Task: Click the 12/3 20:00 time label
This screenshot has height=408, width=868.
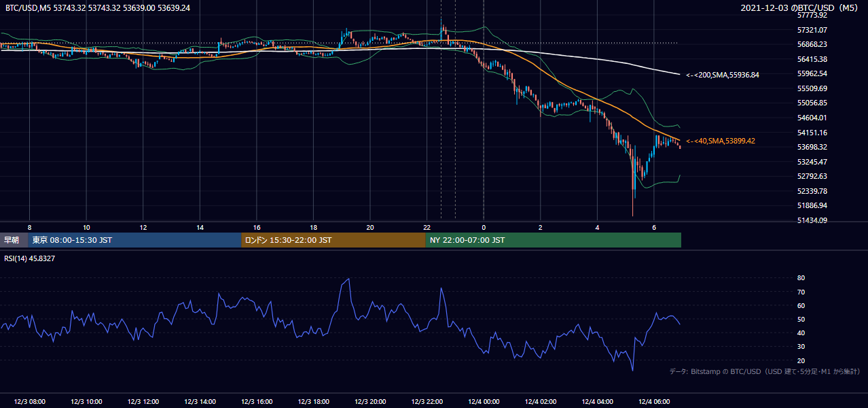Action: [370, 402]
